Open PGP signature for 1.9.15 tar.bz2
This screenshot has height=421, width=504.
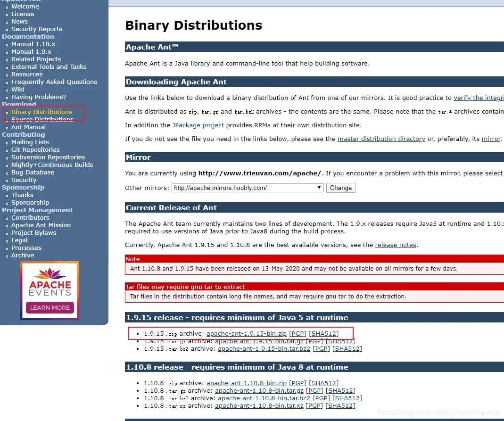[321, 349]
